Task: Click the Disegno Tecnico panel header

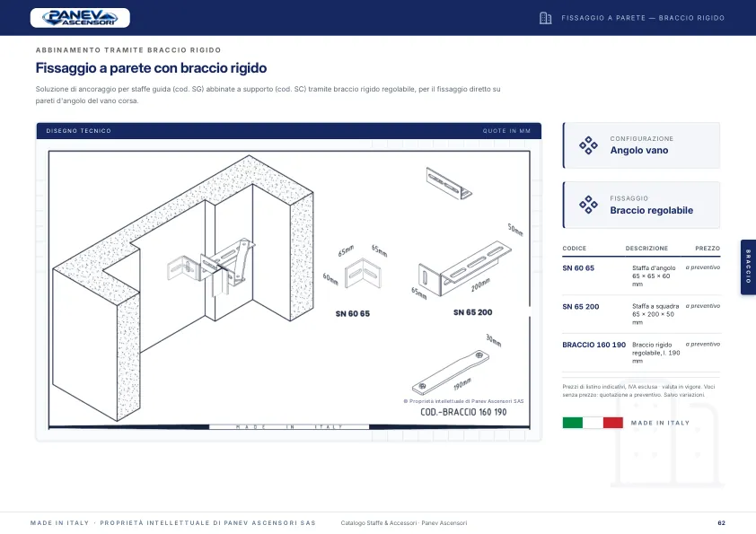Action: [x=289, y=131]
